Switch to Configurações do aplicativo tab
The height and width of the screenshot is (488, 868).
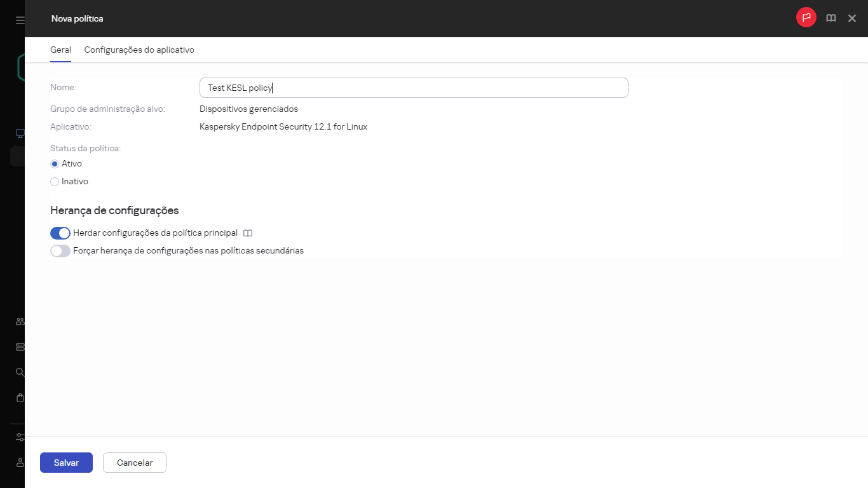coord(139,50)
